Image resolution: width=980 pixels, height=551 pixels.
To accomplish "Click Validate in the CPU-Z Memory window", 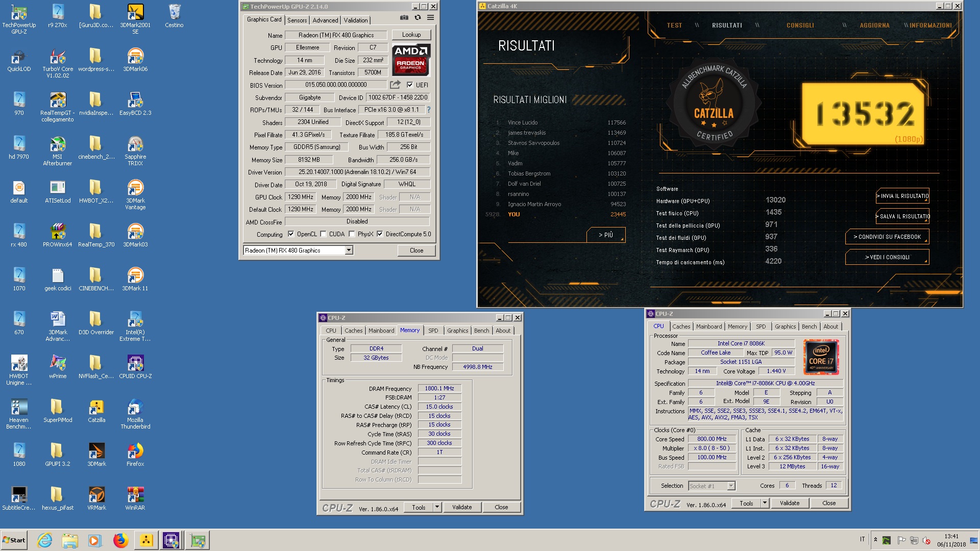I will (x=462, y=507).
